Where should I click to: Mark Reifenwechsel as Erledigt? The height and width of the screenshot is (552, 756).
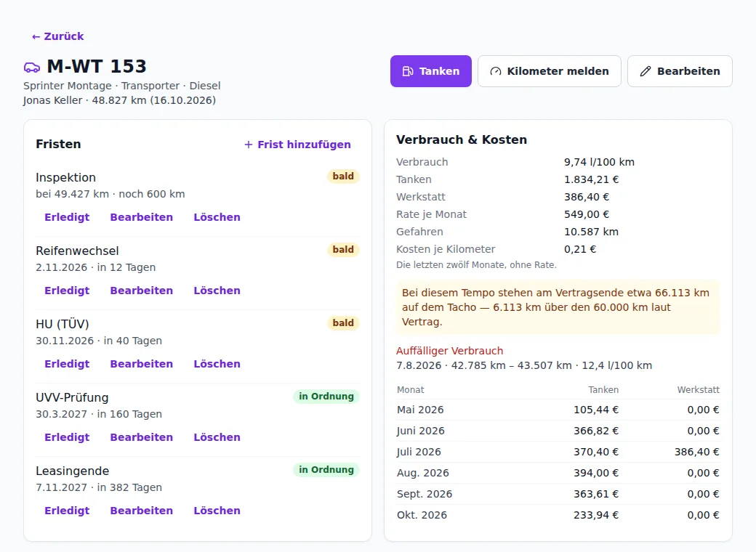67,291
